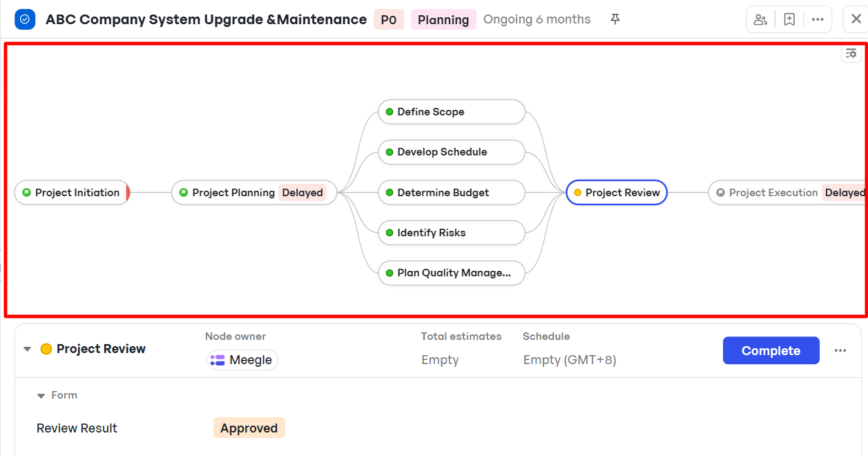
Task: Select the Define Scope node
Action: (452, 112)
